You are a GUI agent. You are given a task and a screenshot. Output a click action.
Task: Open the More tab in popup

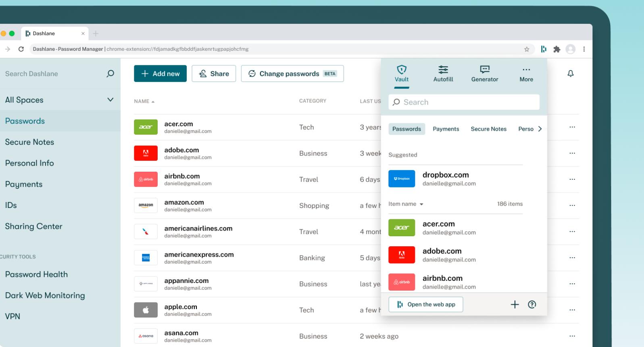pyautogui.click(x=526, y=74)
